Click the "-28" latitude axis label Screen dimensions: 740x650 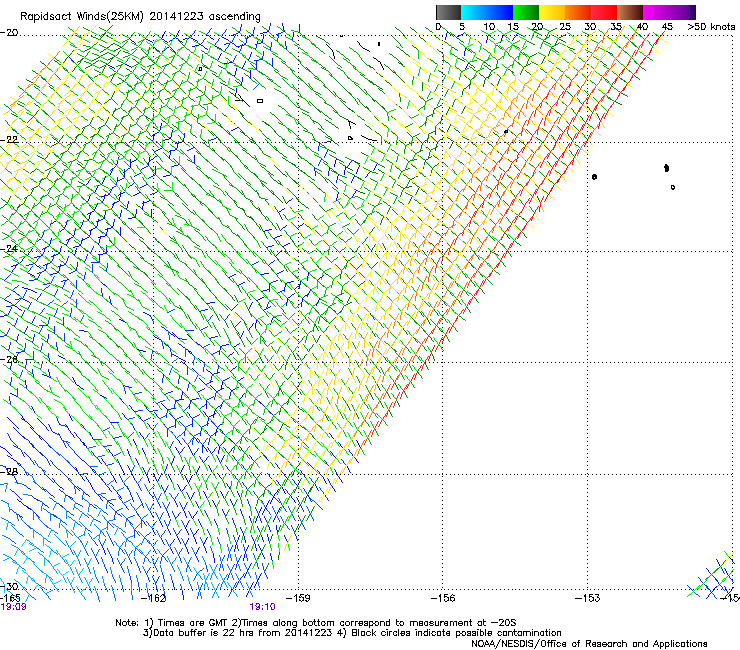click(9, 472)
